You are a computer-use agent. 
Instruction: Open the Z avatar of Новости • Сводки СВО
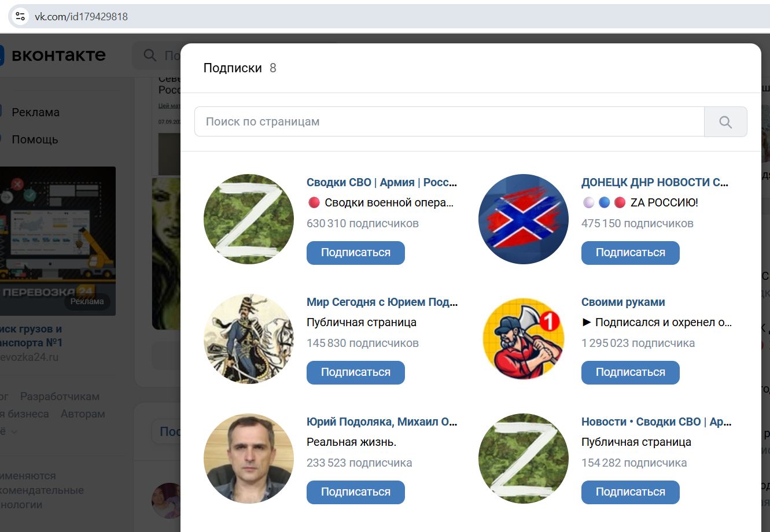click(x=524, y=459)
